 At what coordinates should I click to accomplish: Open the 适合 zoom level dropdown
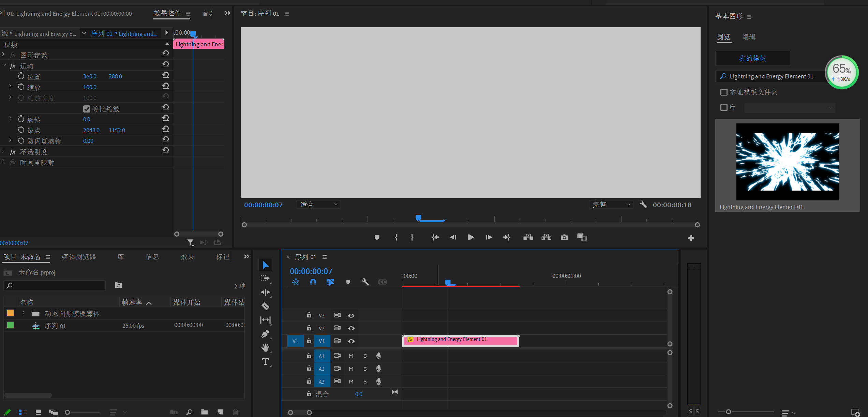point(318,205)
